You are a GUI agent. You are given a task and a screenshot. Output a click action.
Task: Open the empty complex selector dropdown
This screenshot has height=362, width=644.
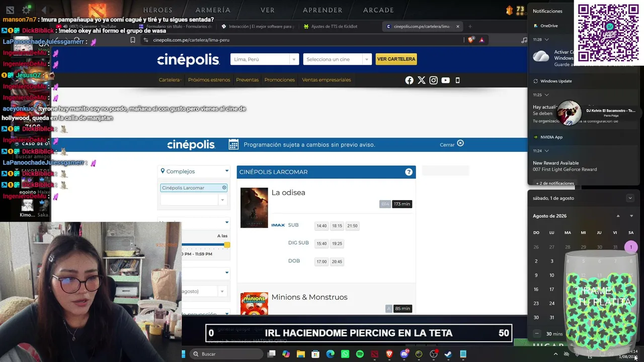[x=193, y=200]
